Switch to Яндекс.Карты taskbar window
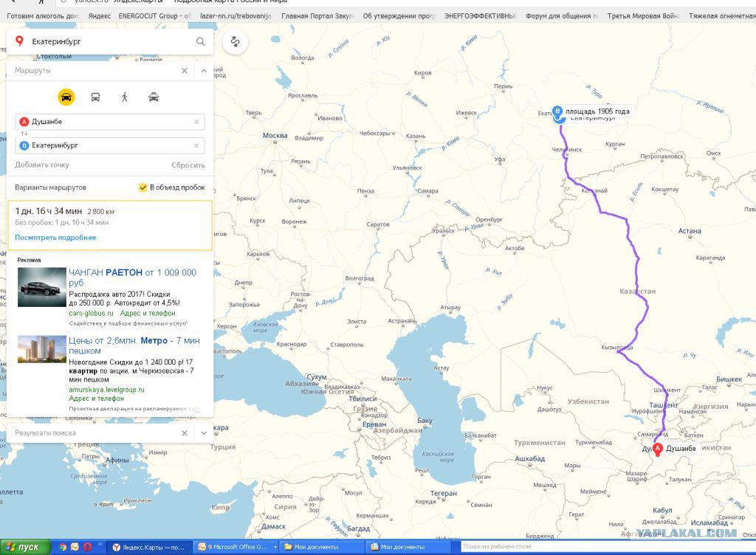 (x=148, y=548)
